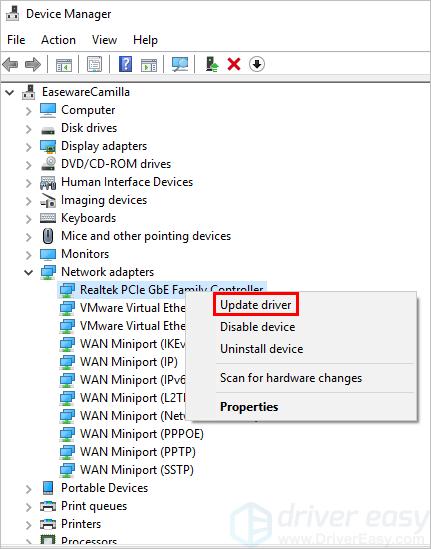Image resolution: width=431 pixels, height=549 pixels.
Task: Select WAN Miniport (IP) adapter
Action: click(128, 362)
